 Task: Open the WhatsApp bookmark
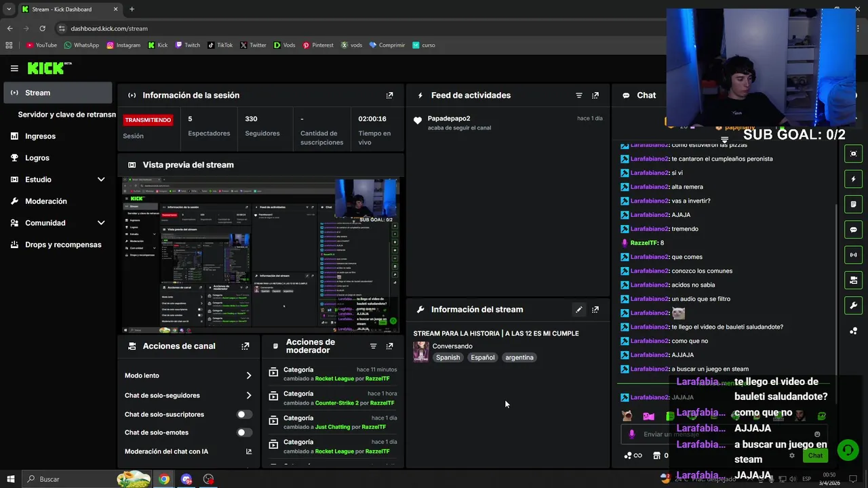pos(81,45)
